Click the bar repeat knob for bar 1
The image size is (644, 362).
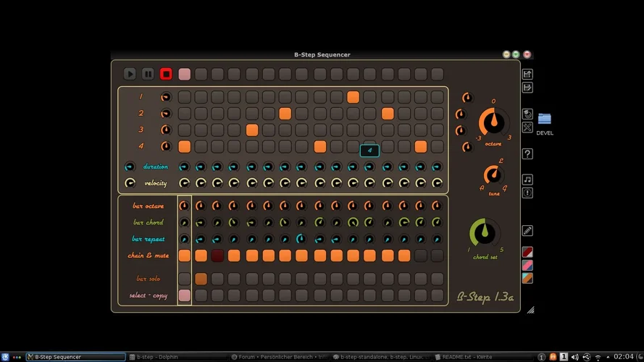(185, 239)
